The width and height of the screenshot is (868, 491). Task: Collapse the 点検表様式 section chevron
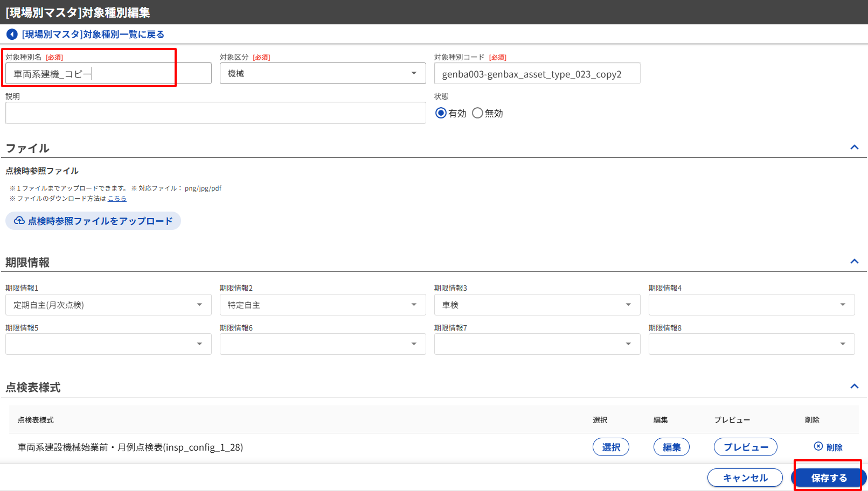[854, 387]
